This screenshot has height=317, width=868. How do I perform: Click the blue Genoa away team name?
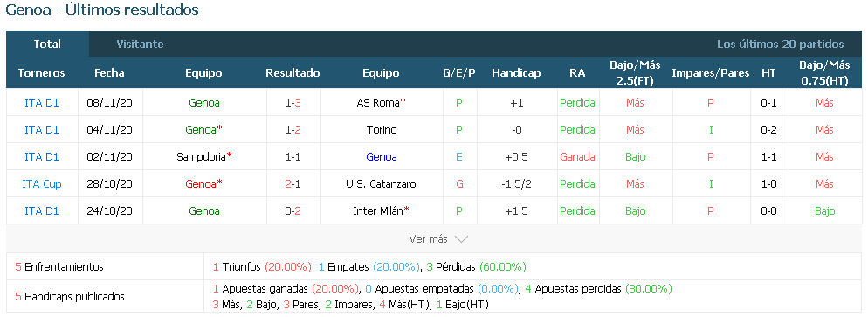[x=382, y=156]
